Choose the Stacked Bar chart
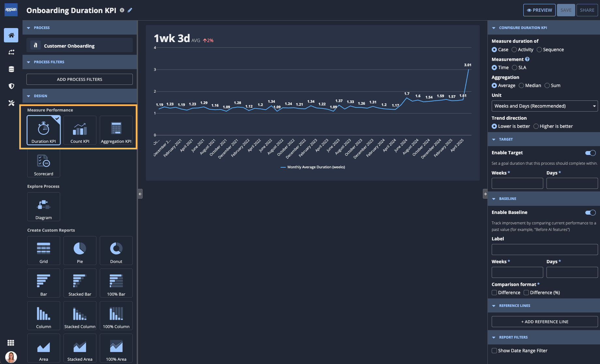Viewport: 600px width, 364px height. coord(80,283)
